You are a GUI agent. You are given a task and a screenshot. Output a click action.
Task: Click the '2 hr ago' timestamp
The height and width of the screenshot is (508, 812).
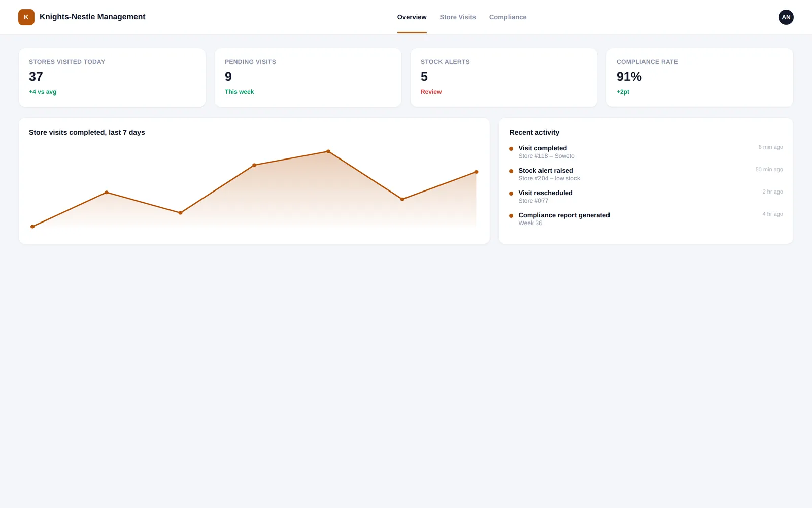click(x=772, y=192)
